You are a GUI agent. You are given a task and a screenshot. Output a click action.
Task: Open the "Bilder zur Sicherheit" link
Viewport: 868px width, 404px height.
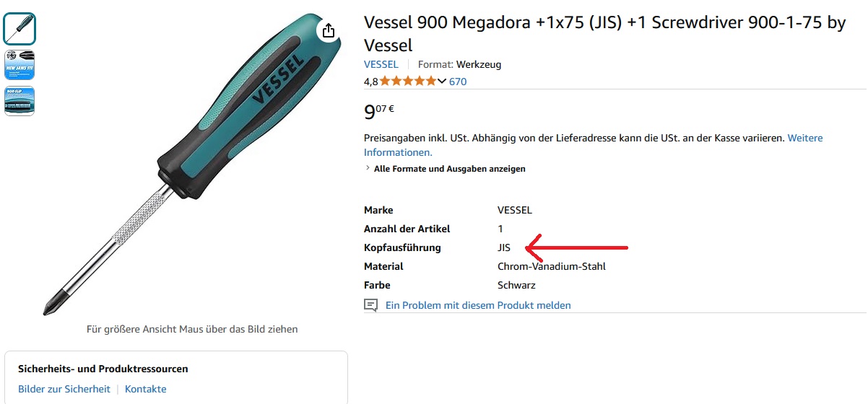coord(64,389)
